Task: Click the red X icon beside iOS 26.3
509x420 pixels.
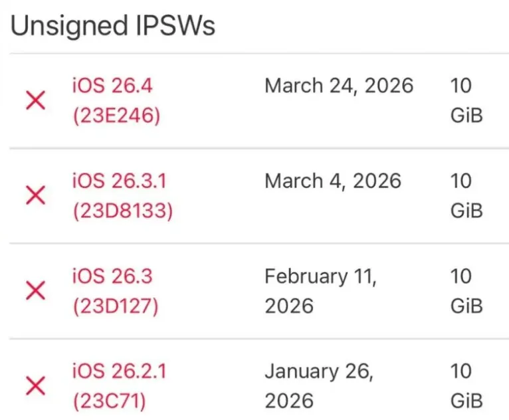Action: 35,290
